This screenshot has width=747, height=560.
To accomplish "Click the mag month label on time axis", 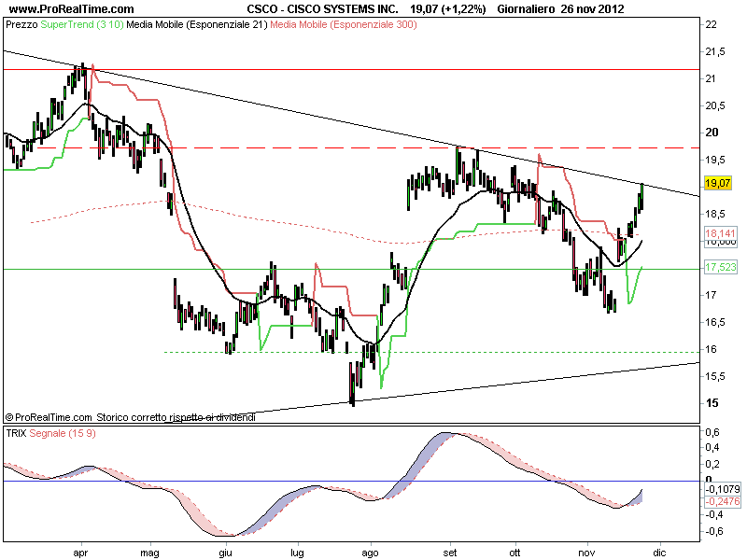I will 149,553.
